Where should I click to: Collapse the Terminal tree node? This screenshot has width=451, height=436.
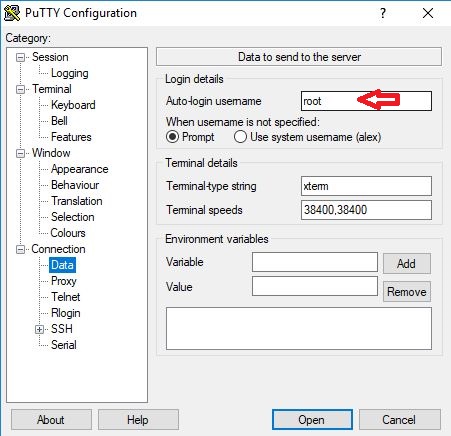[20, 89]
